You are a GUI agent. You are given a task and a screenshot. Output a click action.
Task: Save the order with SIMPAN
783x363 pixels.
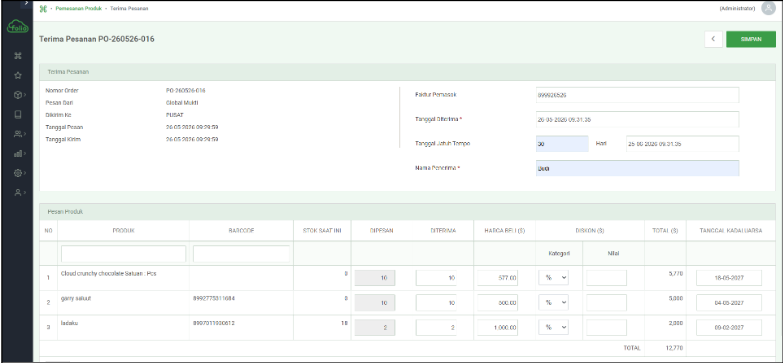pos(751,39)
